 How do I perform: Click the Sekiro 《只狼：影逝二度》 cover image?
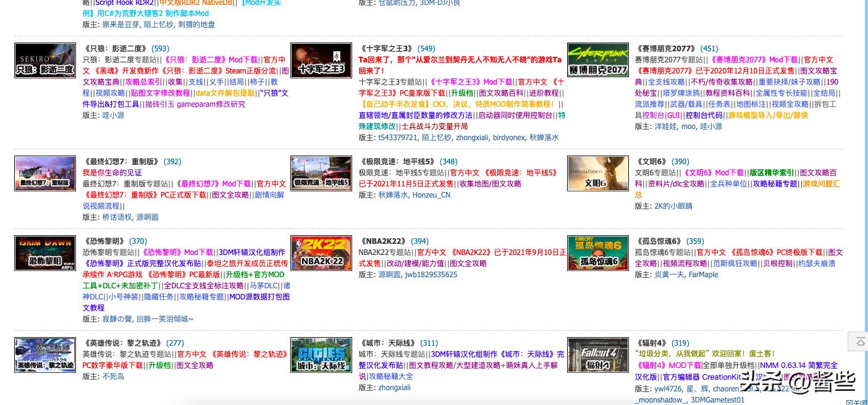(44, 60)
